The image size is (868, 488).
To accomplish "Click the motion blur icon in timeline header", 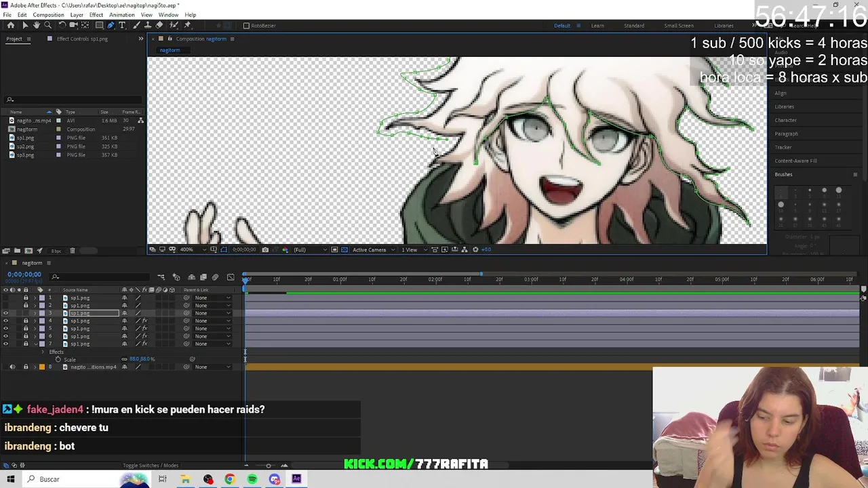I will coord(215,277).
